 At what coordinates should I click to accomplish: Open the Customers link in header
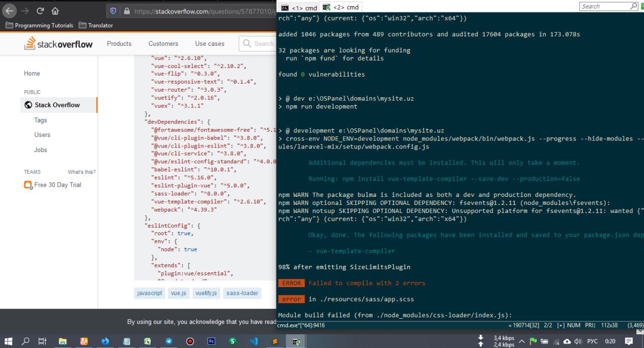[x=163, y=44]
